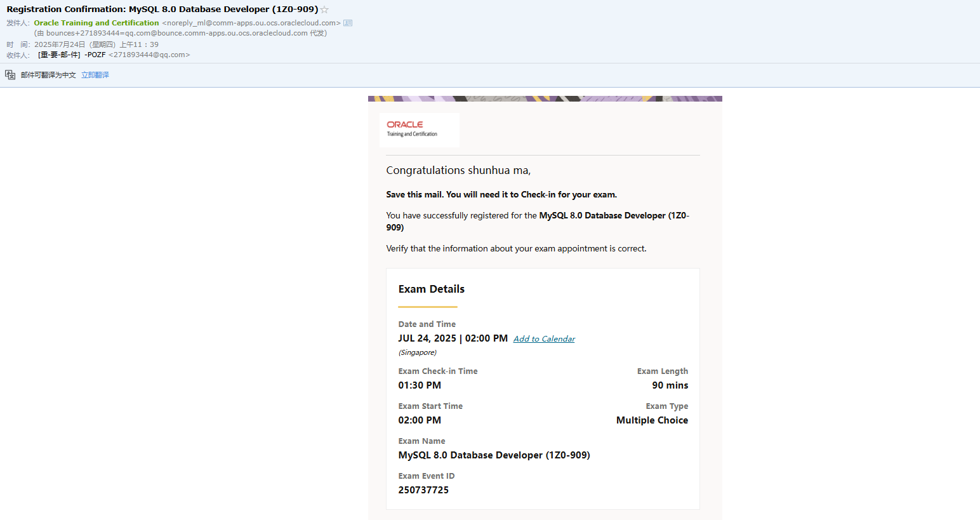The height and width of the screenshot is (520, 980).
Task: Click the exam type value "Multiple Choice"
Action: click(x=652, y=420)
